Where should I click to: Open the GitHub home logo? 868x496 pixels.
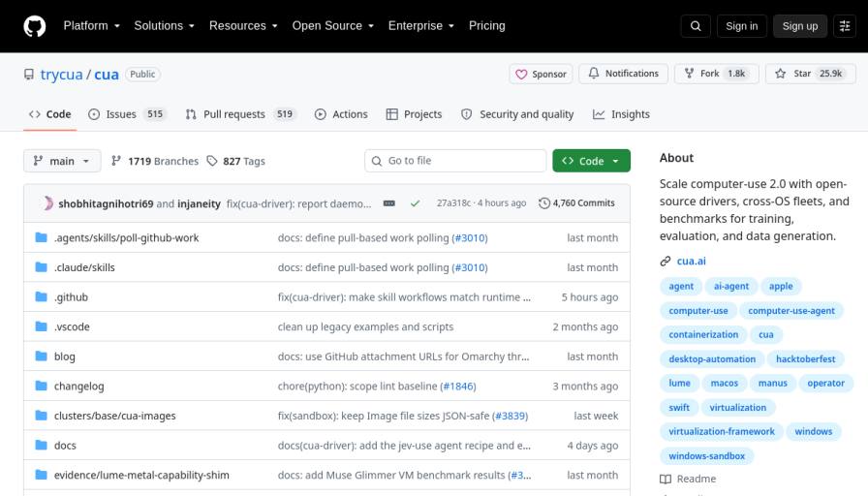34,26
